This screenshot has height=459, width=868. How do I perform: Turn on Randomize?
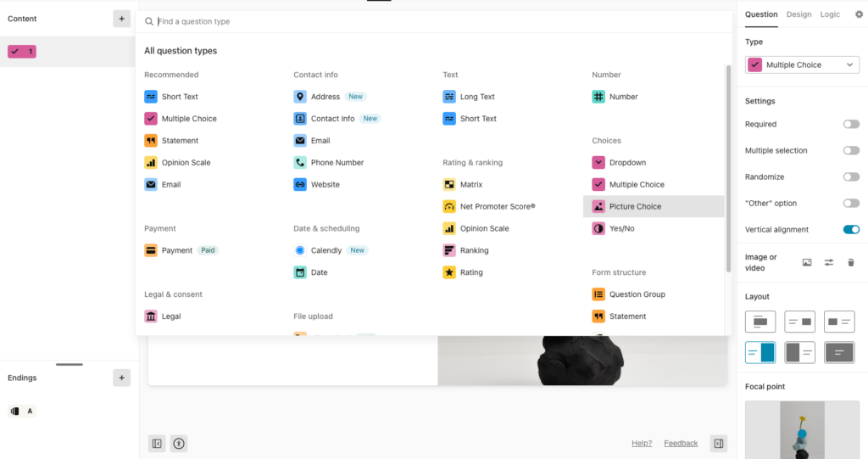[x=851, y=176]
